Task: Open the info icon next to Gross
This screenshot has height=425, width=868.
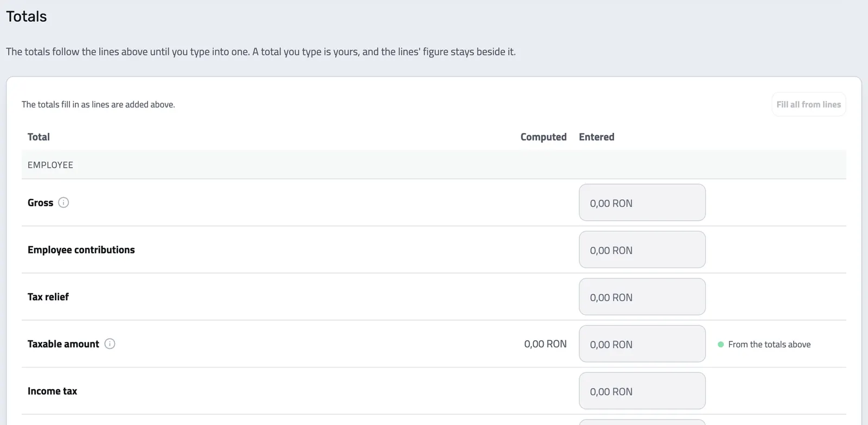Action: point(63,202)
